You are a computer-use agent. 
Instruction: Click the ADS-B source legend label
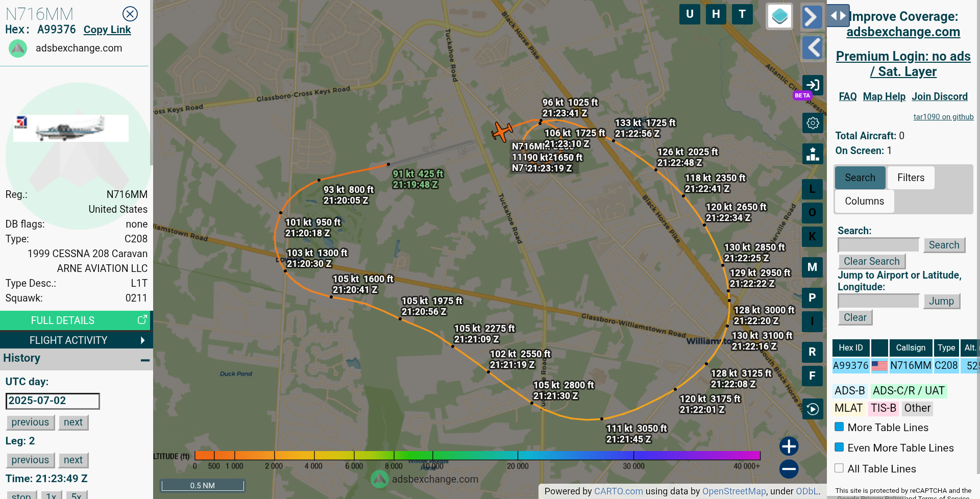click(850, 391)
